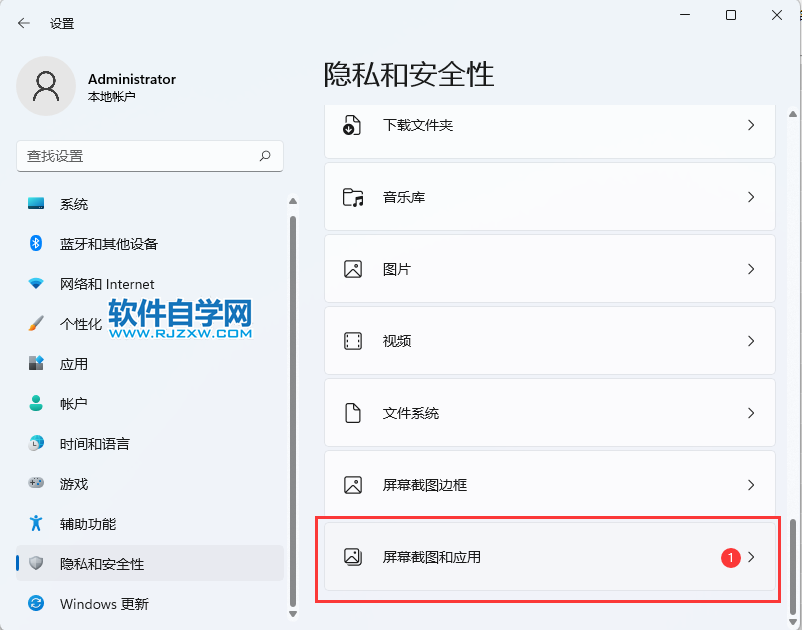Click the search magnifier icon

[265, 156]
